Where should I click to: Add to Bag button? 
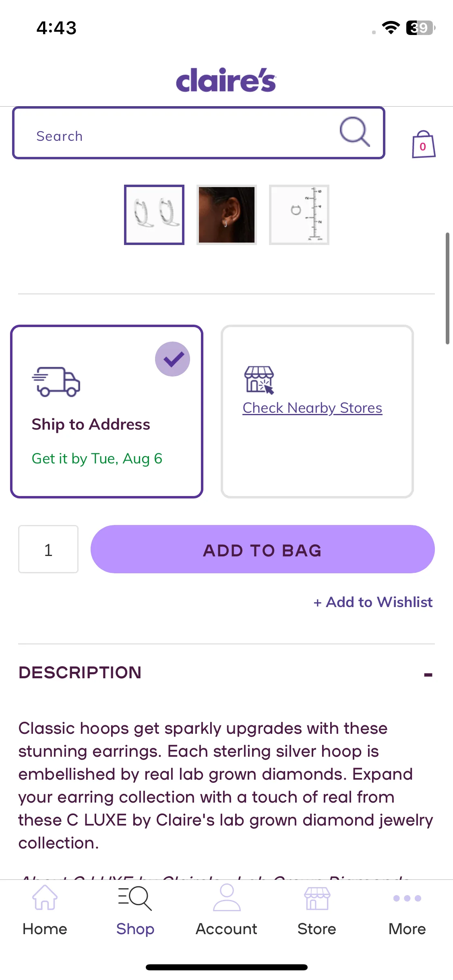(263, 549)
